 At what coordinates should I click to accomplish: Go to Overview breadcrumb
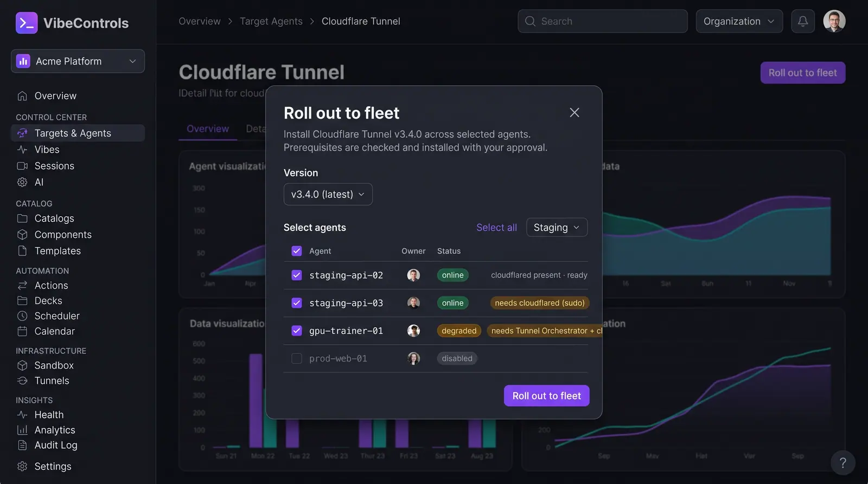click(x=200, y=21)
